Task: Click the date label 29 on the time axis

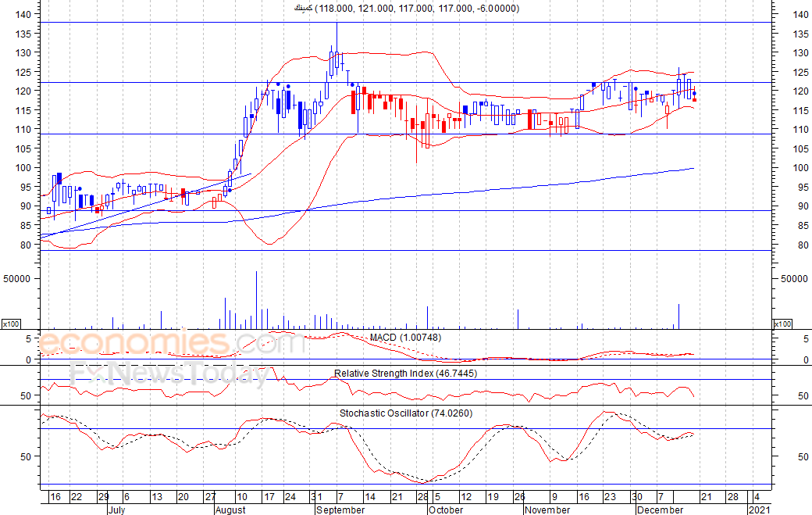Action: [104, 497]
